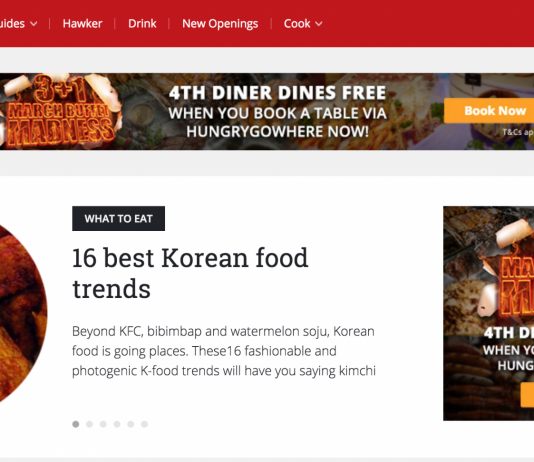Jump to the last carousel slide dot
This screenshot has height=462, width=534.
point(144,424)
